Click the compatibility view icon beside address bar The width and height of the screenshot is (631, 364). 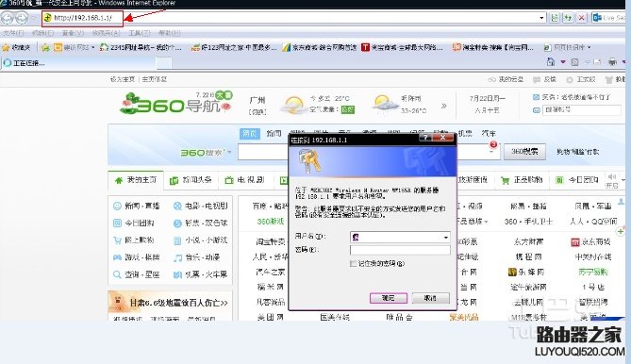(x=555, y=18)
